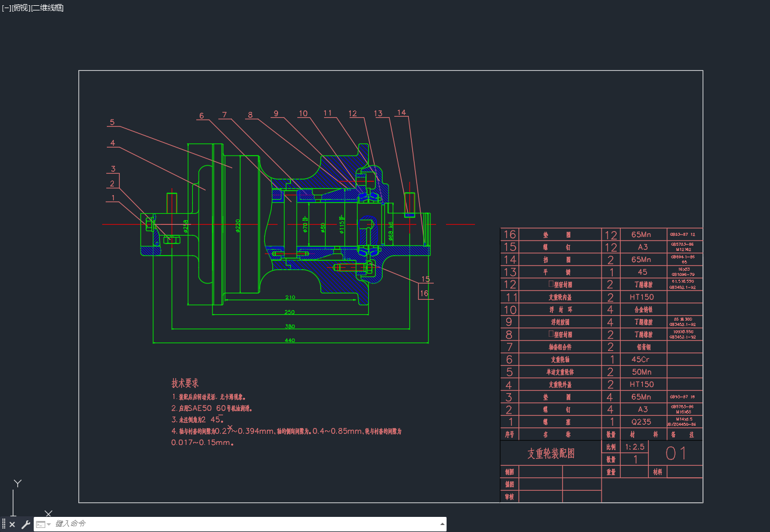Select part name 轴套组合件 in row 7
The width and height of the screenshot is (770, 532).
tap(560, 347)
